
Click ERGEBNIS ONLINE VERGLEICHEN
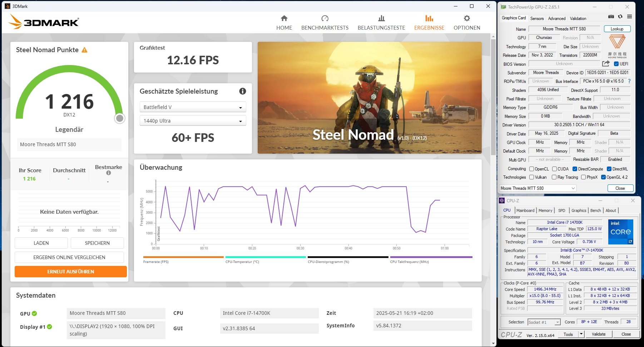69,257
